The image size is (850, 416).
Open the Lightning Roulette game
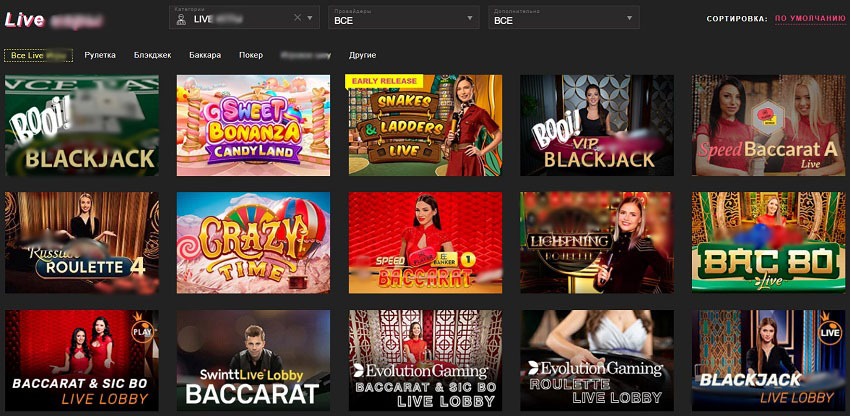coord(597,242)
